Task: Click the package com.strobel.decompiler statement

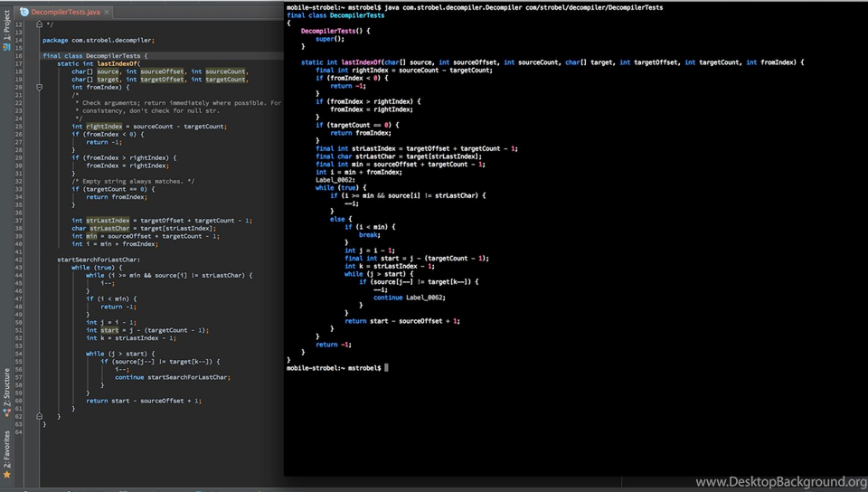Action: 99,41
